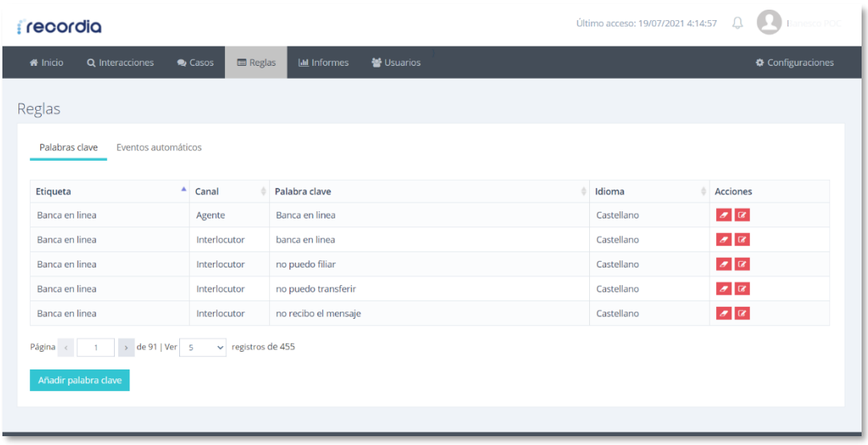
Task: Erase the 'no puedo filiar' rule
Action: [x=723, y=264]
